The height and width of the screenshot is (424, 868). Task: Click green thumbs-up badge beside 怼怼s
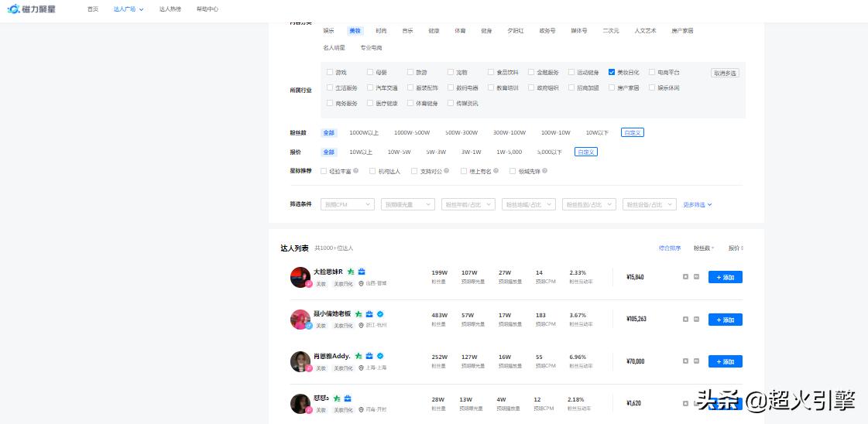click(337, 398)
